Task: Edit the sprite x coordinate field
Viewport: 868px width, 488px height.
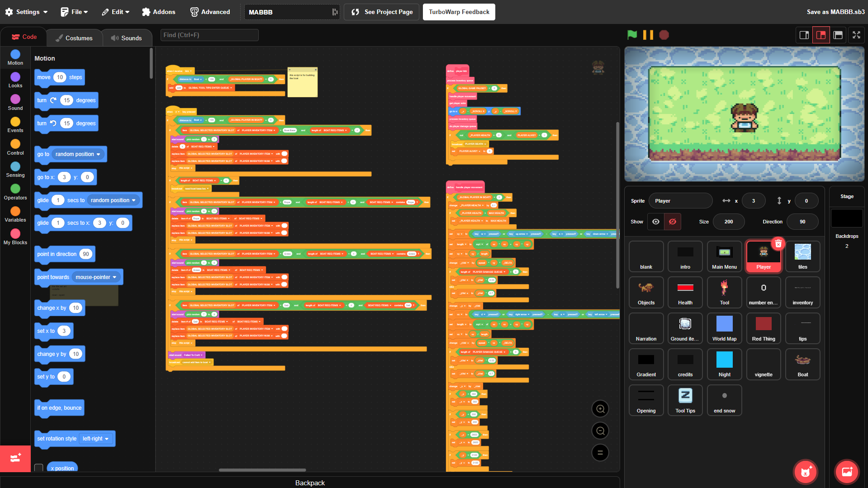Action: [x=754, y=201]
